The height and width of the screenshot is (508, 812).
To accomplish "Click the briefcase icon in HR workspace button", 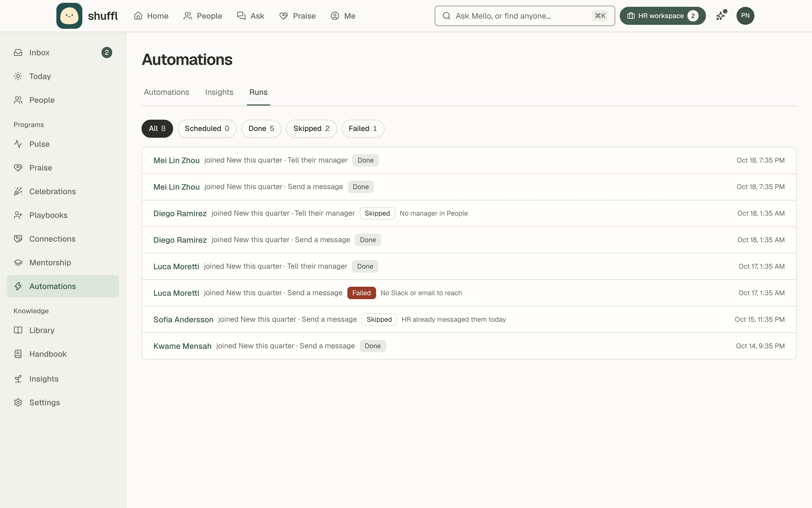I will (x=631, y=16).
